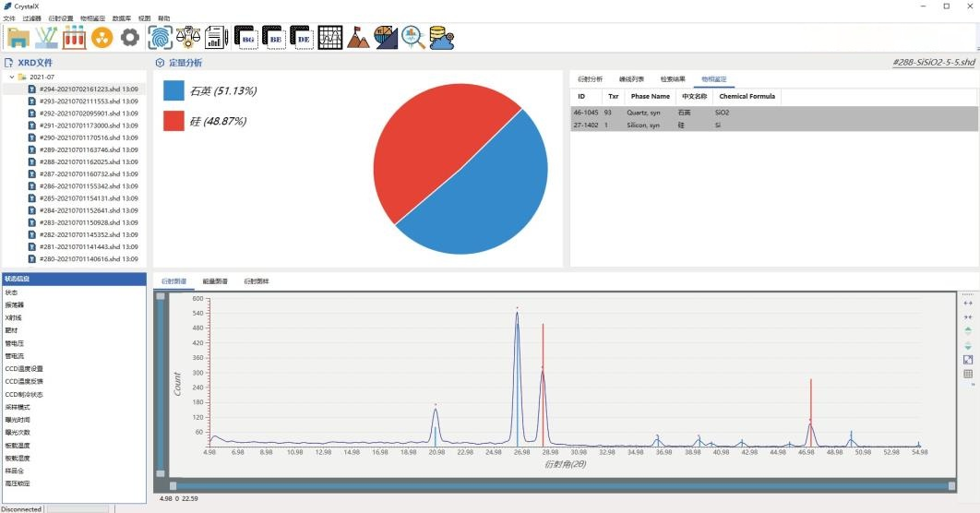Open the 物相鉴定 menu

(92, 18)
